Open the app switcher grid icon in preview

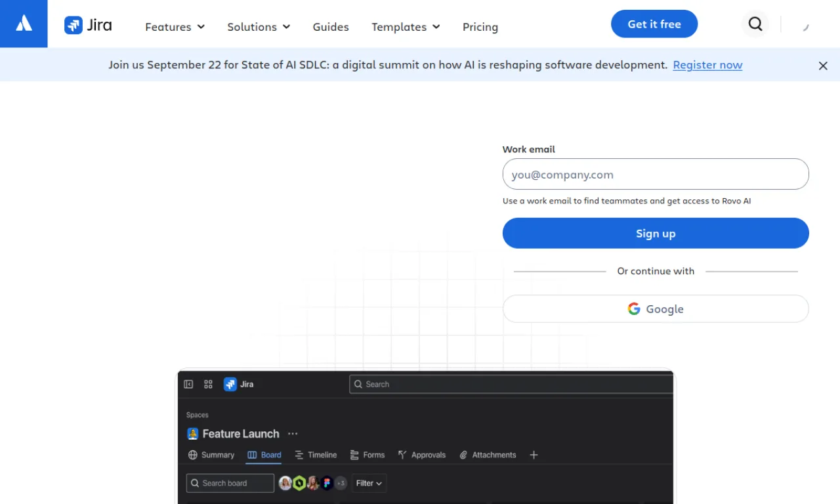click(208, 384)
